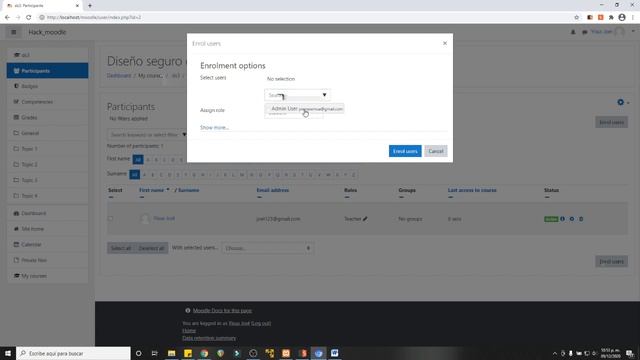The height and width of the screenshot is (360, 640).
Task: Go to Topic 3 in sidebar
Action: (x=47, y=180)
